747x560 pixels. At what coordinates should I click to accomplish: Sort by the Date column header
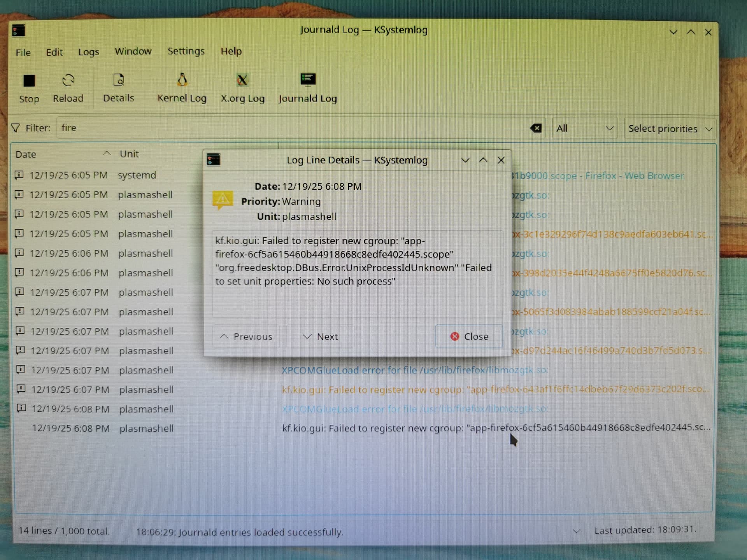26,154
